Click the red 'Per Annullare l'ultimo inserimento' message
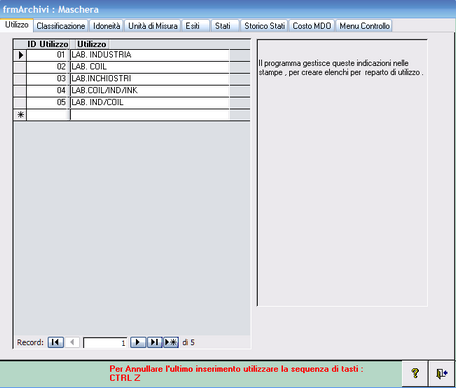The height and width of the screenshot is (388, 456). coord(236,369)
